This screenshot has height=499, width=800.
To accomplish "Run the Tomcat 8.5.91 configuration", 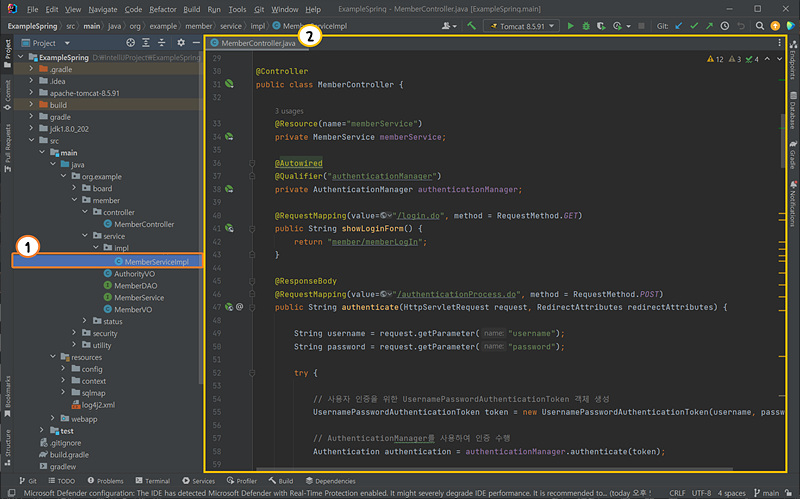I will click(570, 26).
